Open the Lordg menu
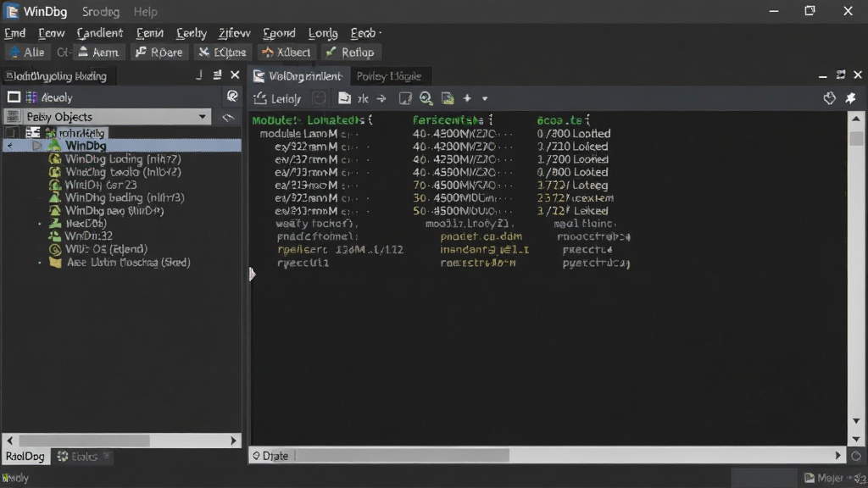The image size is (868, 488). click(x=323, y=33)
